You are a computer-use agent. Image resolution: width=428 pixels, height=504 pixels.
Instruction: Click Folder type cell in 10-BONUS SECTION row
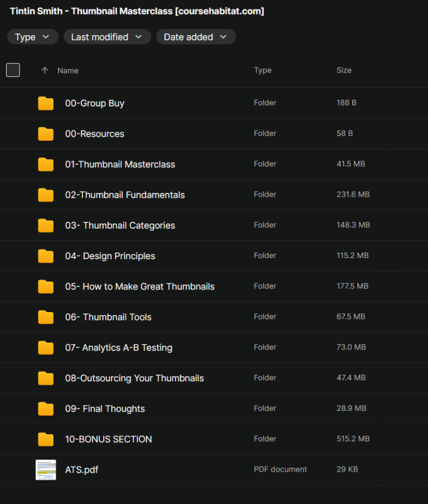(x=265, y=439)
